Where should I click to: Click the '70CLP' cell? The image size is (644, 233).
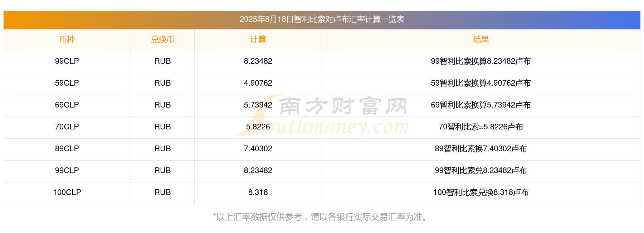tap(67, 127)
